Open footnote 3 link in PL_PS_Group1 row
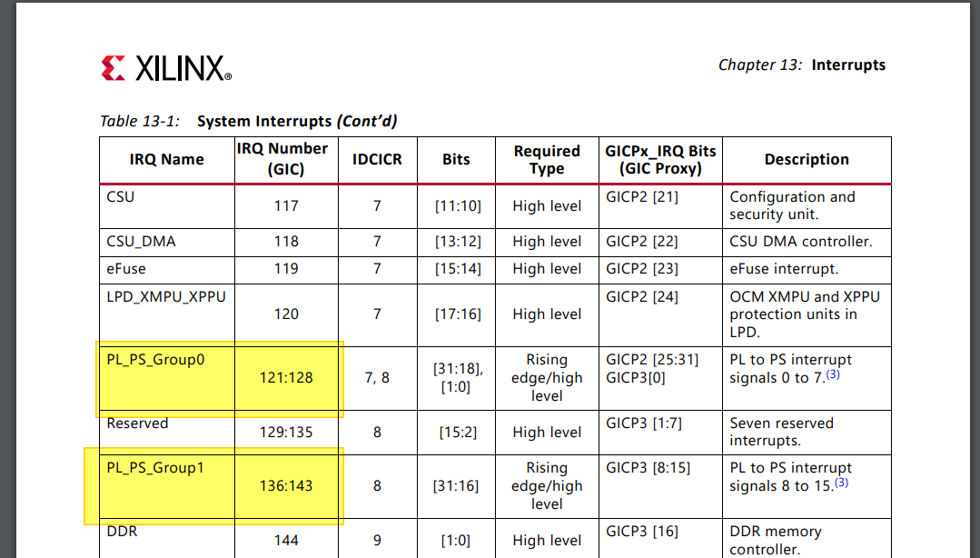 (x=841, y=483)
